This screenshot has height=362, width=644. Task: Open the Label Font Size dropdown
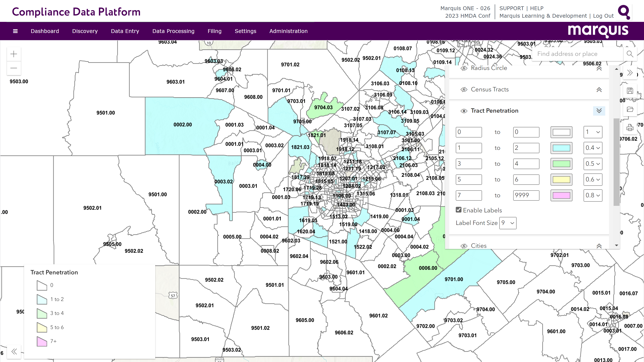pyautogui.click(x=508, y=223)
